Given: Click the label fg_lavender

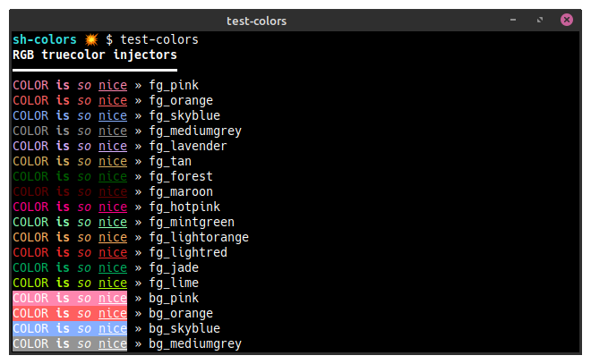Looking at the screenshot, I should coord(188,146).
